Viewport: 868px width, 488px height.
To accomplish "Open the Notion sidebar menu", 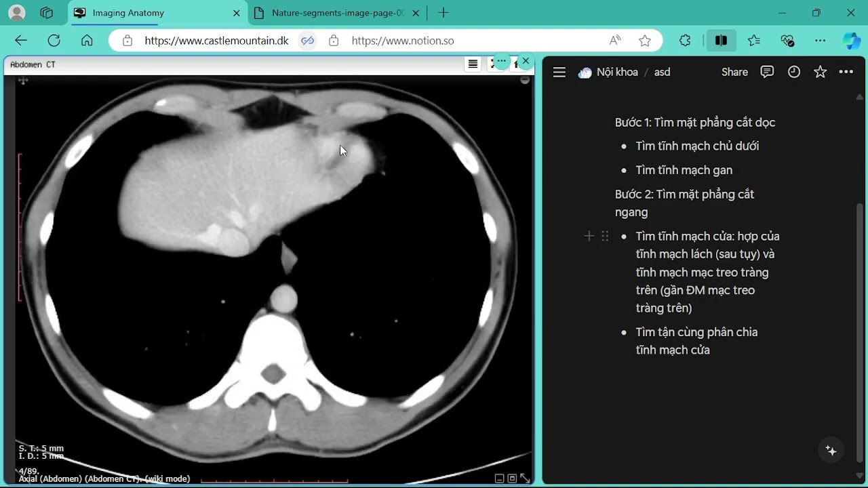I will click(559, 73).
